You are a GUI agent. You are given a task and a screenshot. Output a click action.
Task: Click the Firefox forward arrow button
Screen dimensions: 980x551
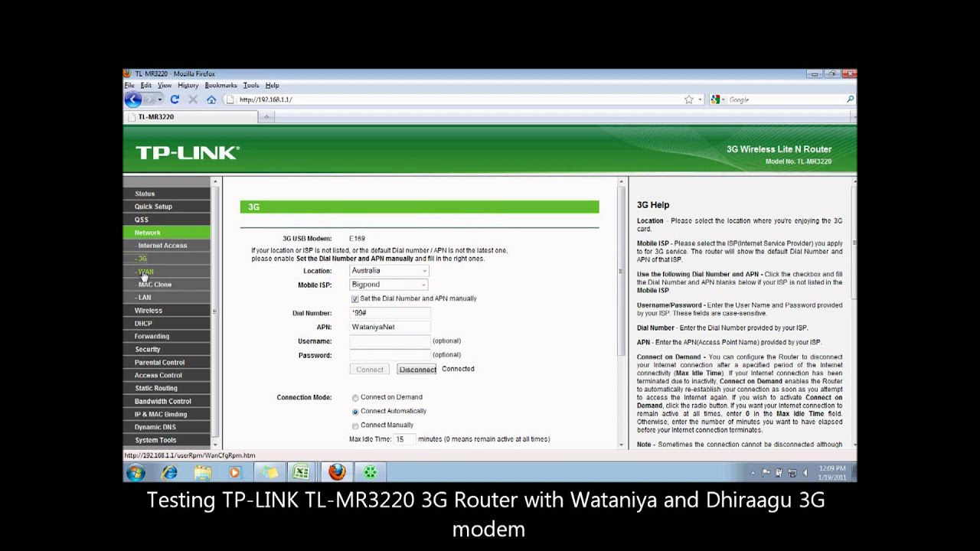tap(150, 99)
